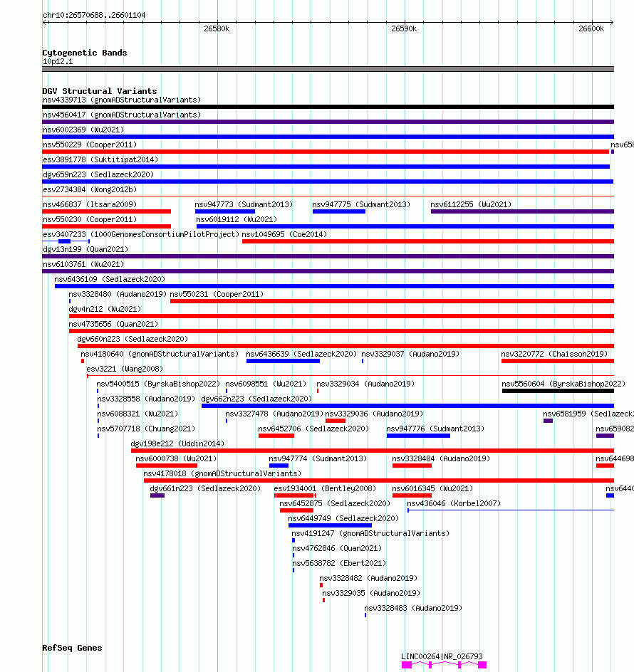Click dgv198e212 (Uddin2014) label
The width and height of the screenshot is (634, 672).
[x=177, y=445]
